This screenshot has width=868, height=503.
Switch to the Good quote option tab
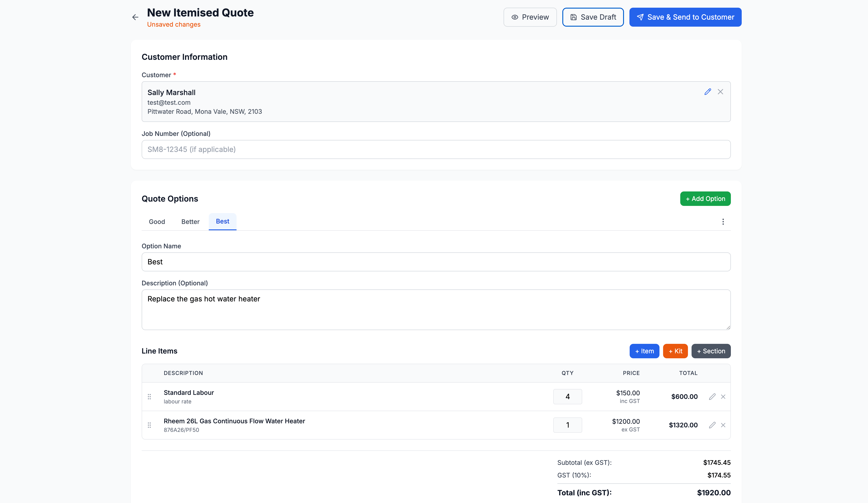tap(157, 222)
